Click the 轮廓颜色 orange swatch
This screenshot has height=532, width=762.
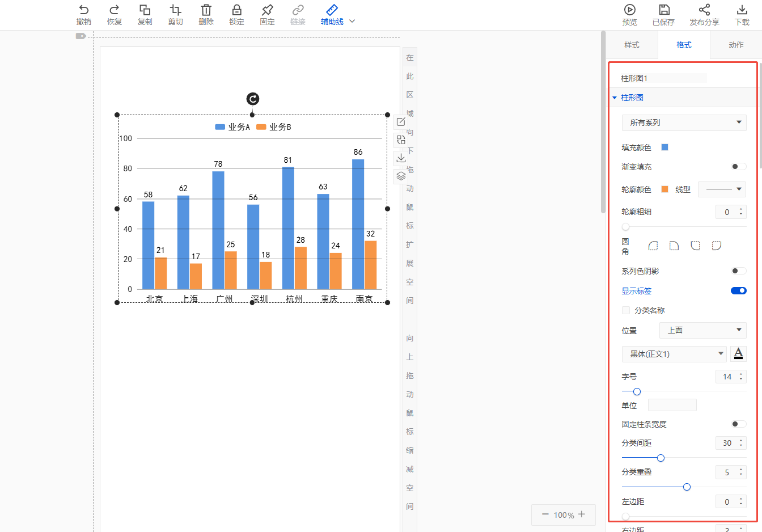[x=665, y=189]
